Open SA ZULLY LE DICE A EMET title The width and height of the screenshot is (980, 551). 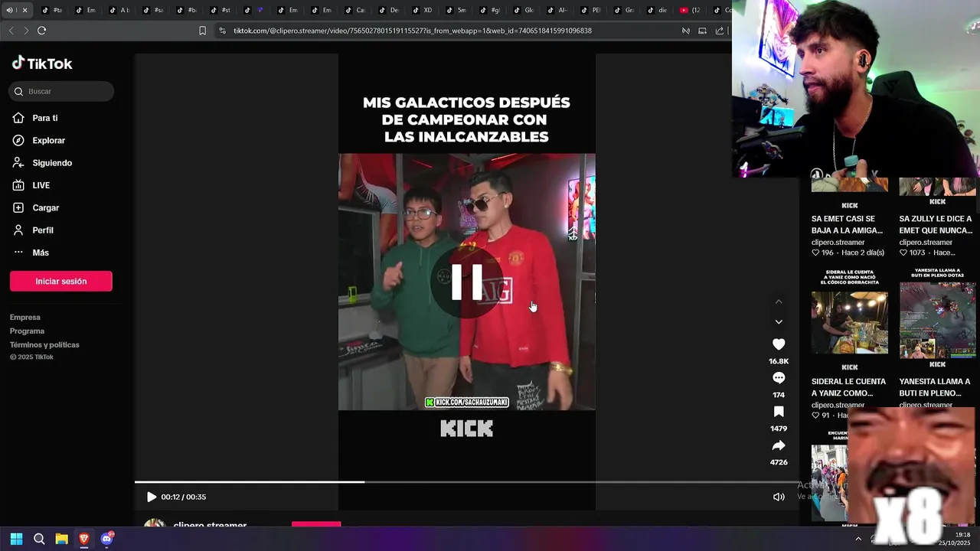936,224
